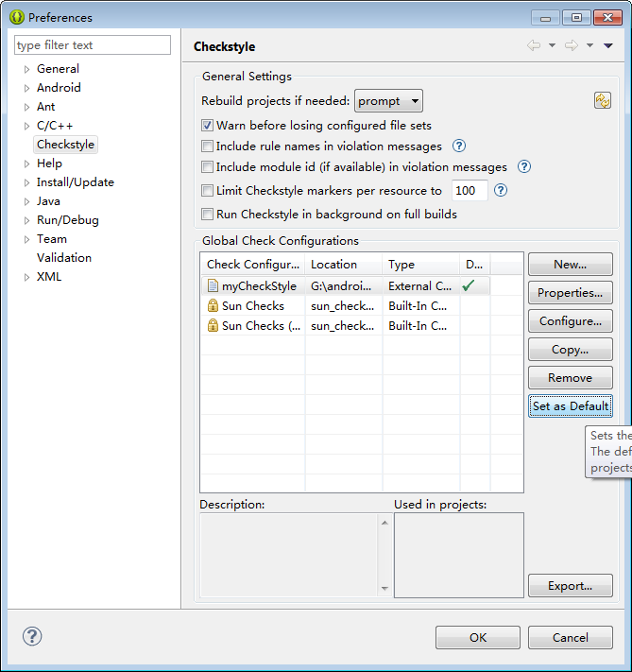This screenshot has height=672, width=632.
Task: Expand the Ant tree node
Action: pyautogui.click(x=26, y=107)
